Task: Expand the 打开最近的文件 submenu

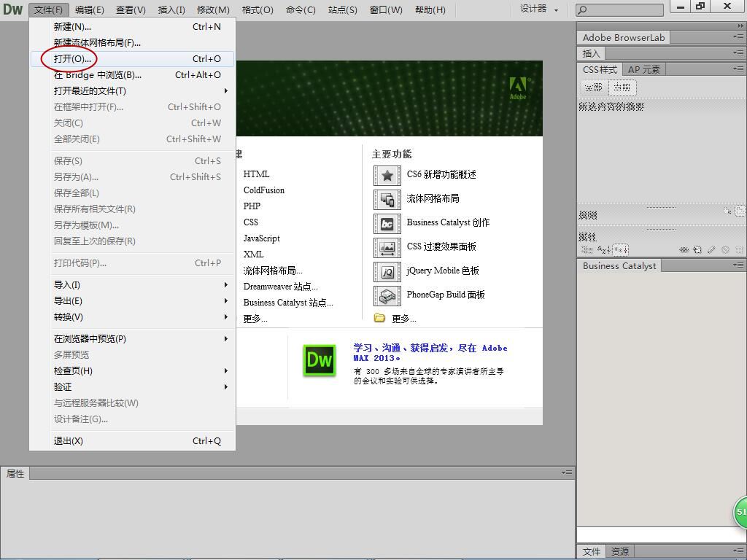Action: pos(226,90)
